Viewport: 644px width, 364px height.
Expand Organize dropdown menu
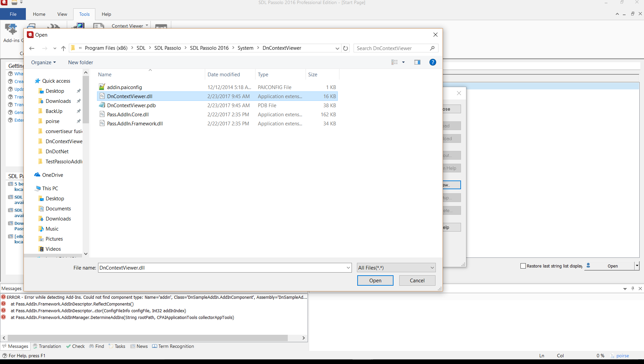43,63
